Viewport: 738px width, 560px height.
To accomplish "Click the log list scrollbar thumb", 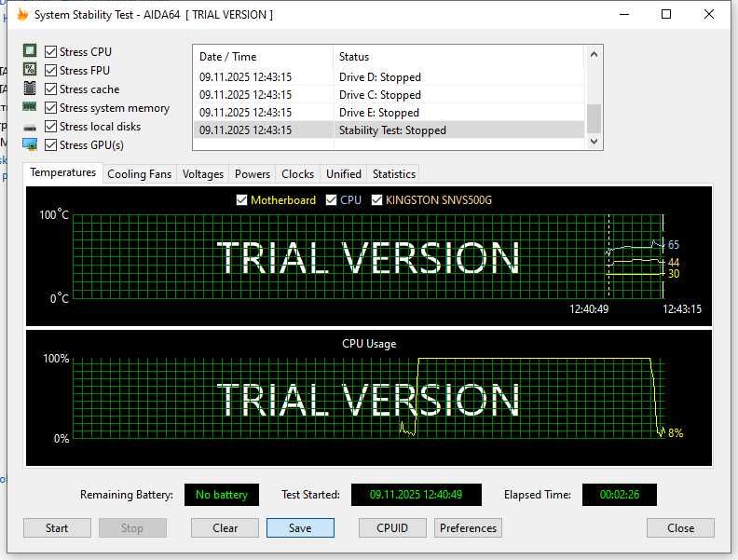I will coord(594,118).
